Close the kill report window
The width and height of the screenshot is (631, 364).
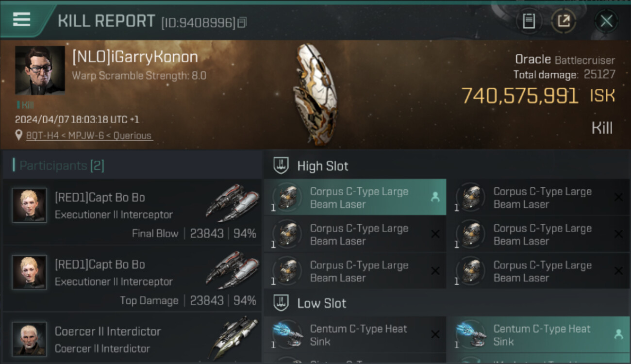606,21
